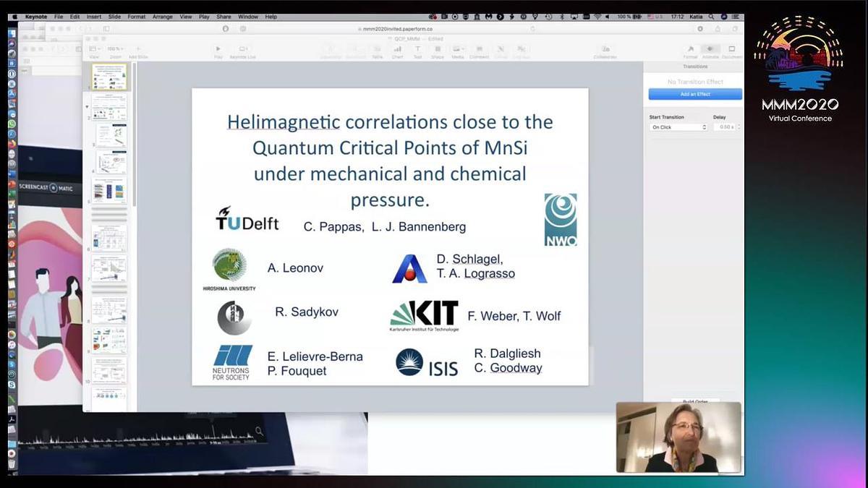This screenshot has width=868, height=488.
Task: Open the Window menu
Action: click(x=248, y=16)
